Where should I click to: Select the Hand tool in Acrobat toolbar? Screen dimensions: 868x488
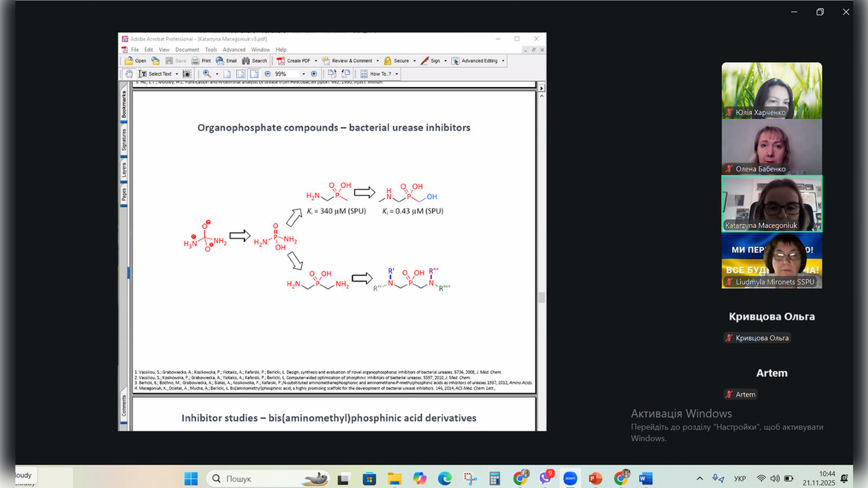click(x=129, y=74)
